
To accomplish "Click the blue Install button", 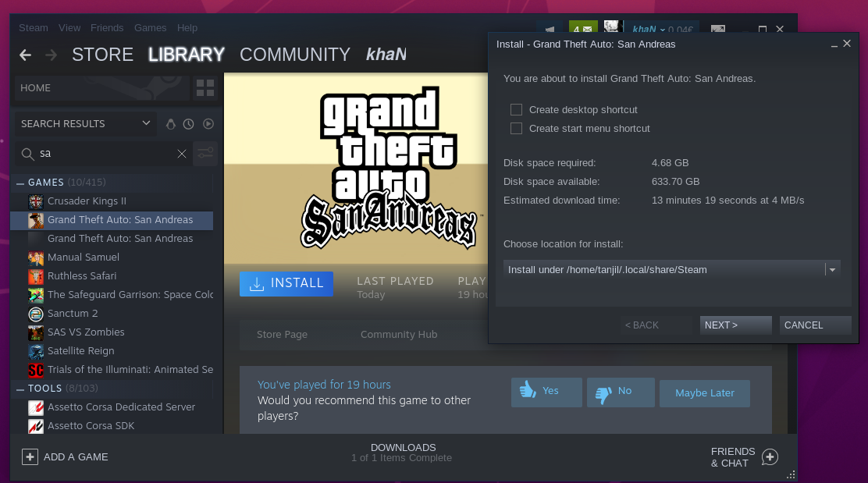I will [286, 283].
